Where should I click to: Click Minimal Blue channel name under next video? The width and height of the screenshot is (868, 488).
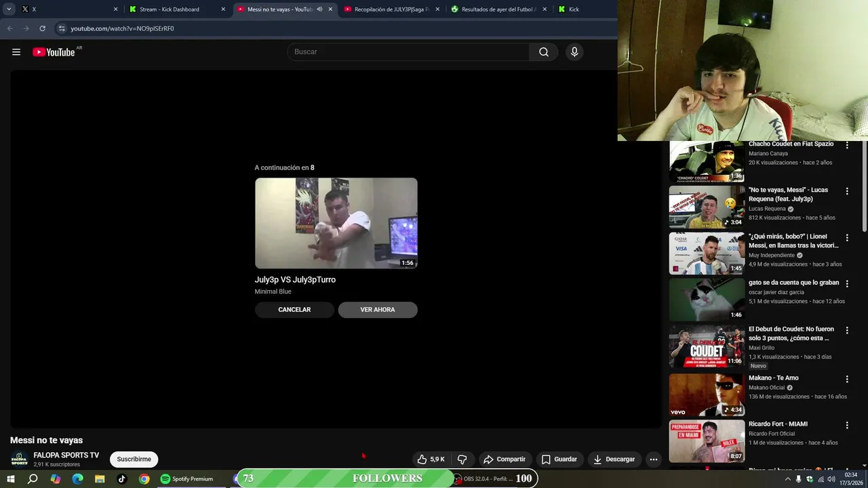(x=273, y=291)
